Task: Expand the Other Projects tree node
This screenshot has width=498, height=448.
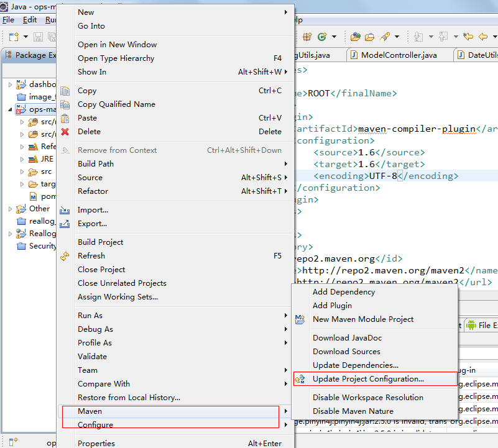Action: (x=10, y=209)
